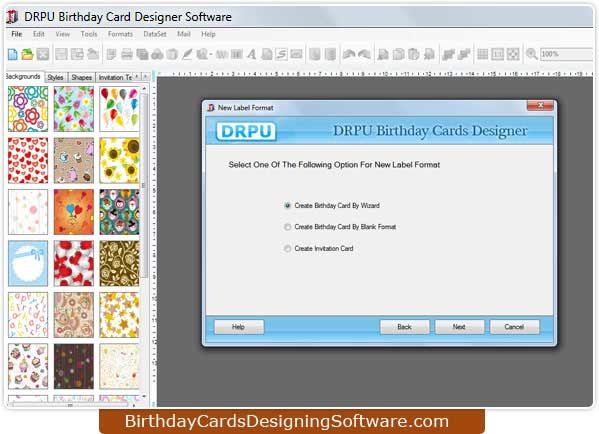Toggle the grid view icon in the toolbar

click(482, 54)
